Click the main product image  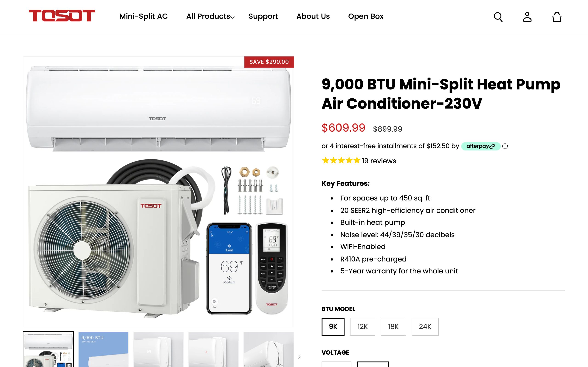click(158, 192)
